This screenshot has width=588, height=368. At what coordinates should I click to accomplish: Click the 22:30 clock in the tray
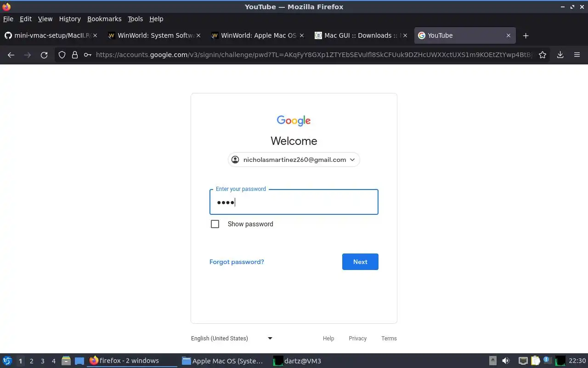coord(577,361)
